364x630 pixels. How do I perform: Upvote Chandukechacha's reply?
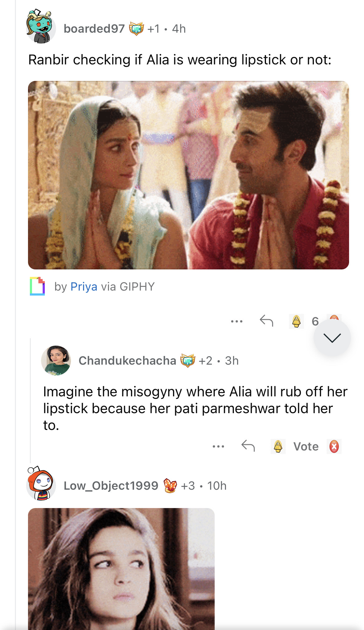coord(278,446)
